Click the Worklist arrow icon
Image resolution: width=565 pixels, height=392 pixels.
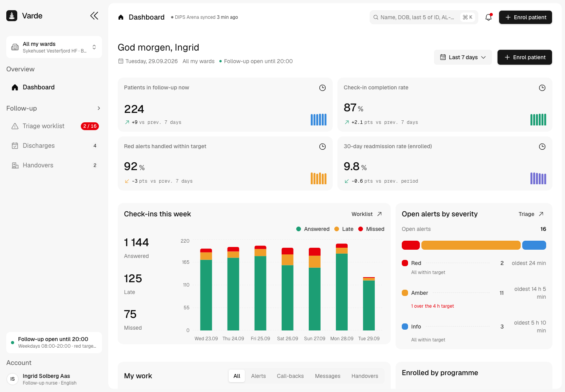(379, 214)
